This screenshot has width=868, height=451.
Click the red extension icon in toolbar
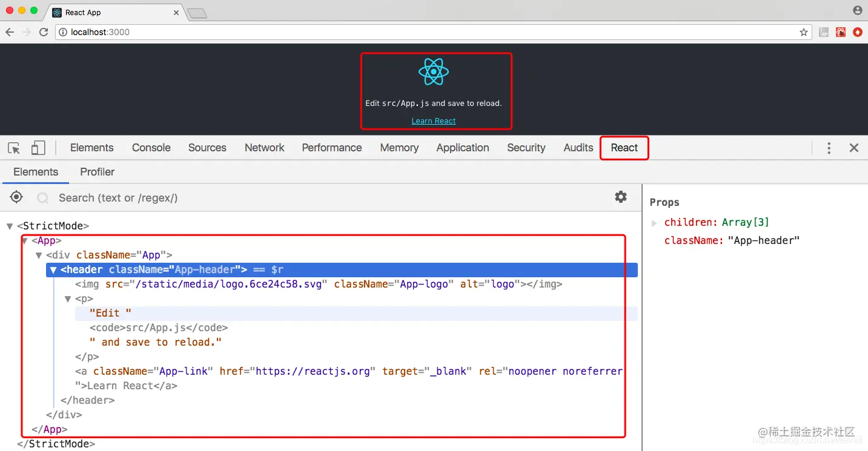click(841, 32)
